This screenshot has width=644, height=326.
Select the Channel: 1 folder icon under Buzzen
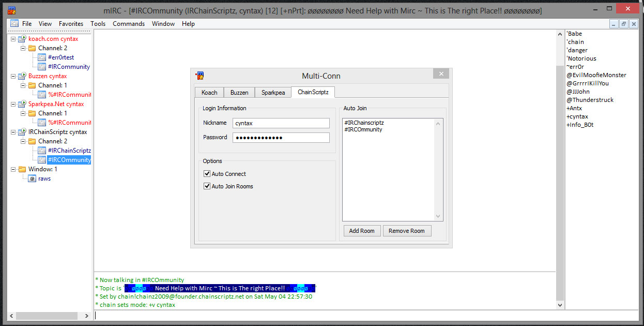32,85
